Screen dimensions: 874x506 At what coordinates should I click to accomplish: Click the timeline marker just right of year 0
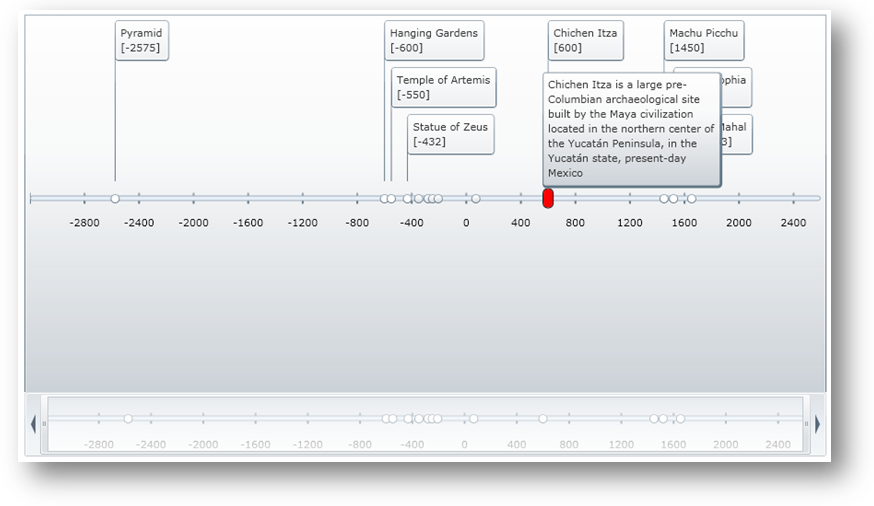(x=475, y=198)
